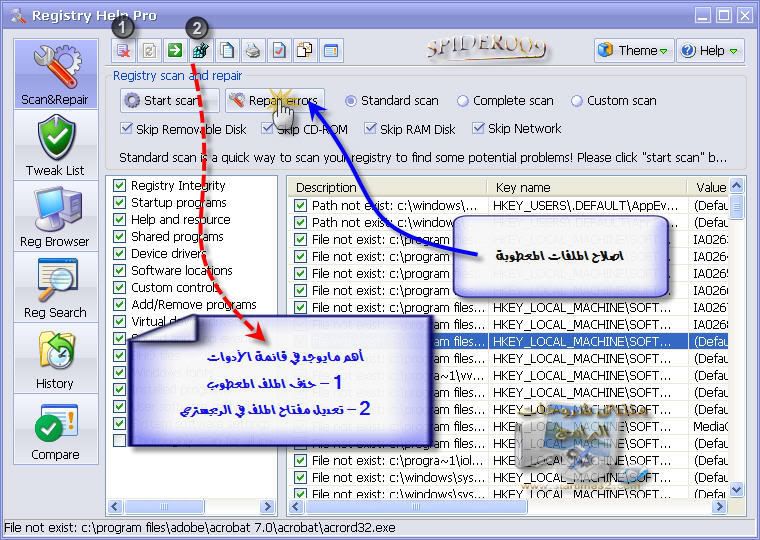Toggle the Skip Network checkbox
The image size is (760, 540).
point(478,128)
